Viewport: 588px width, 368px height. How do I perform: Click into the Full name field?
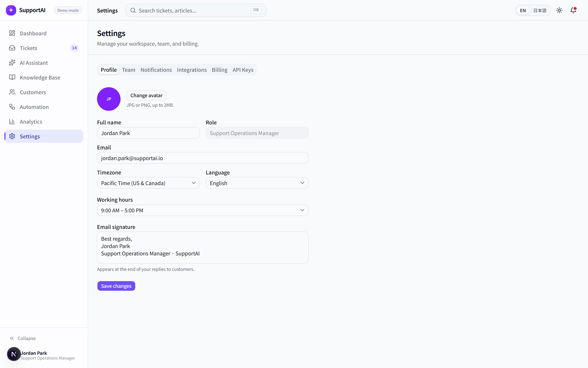148,133
